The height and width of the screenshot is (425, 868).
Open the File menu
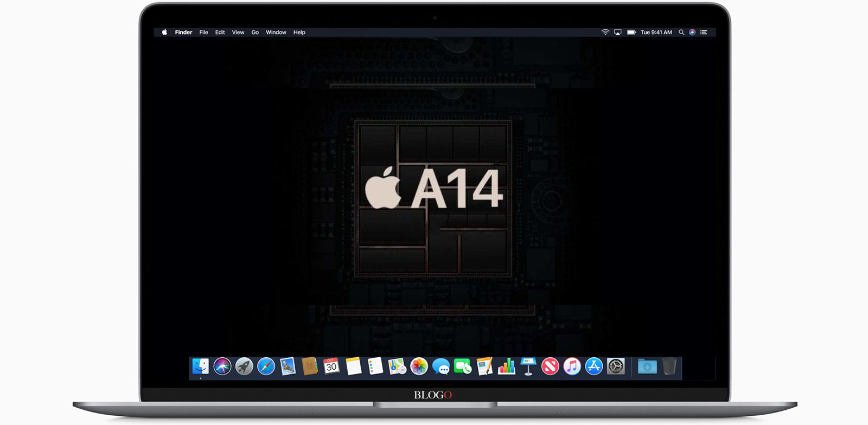click(x=203, y=33)
